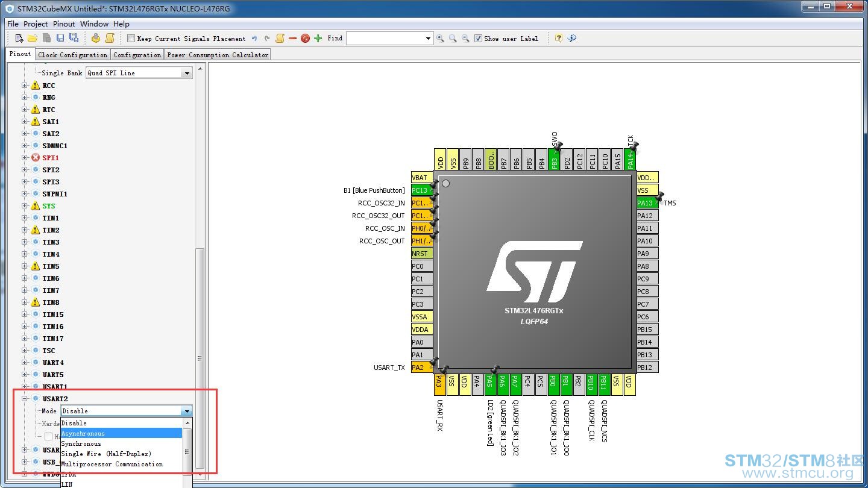The width and height of the screenshot is (868, 488).
Task: Click the warning icon beside RTC
Action: 36,110
